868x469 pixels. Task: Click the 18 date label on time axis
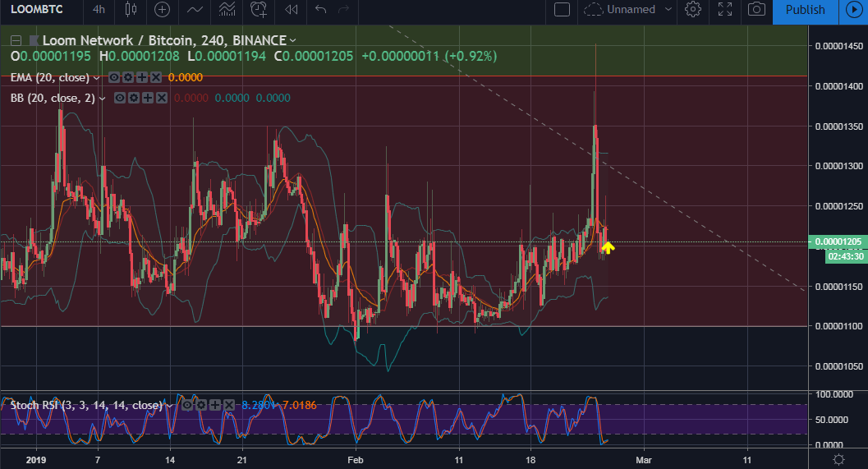(530, 460)
